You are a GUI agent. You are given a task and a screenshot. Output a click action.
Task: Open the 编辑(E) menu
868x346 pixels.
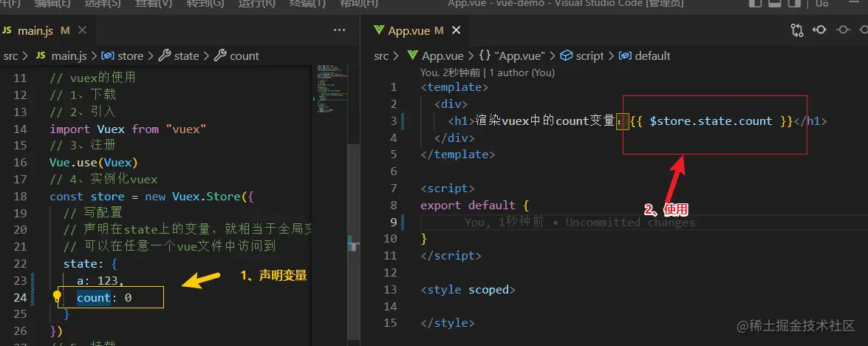tap(52, 3)
